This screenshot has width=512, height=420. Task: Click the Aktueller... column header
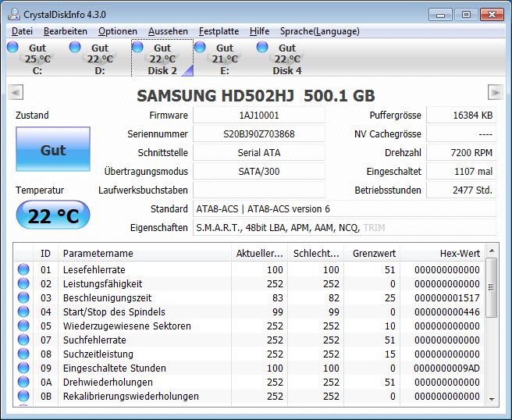pyautogui.click(x=260, y=253)
